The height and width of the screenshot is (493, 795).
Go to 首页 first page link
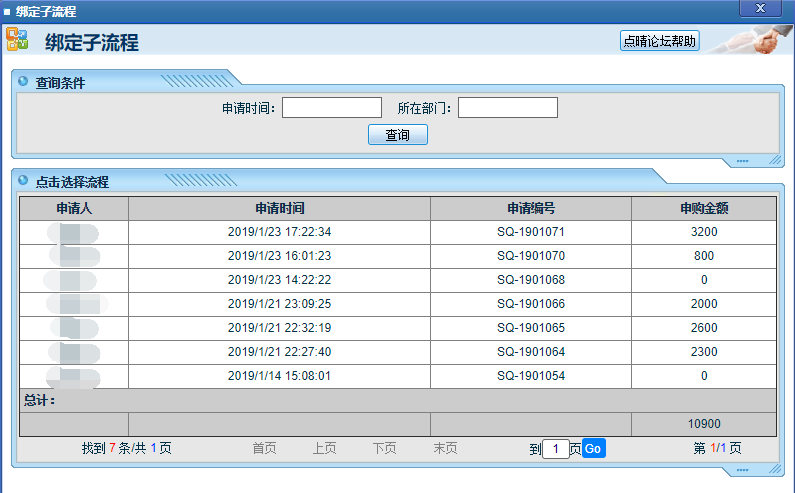point(264,449)
